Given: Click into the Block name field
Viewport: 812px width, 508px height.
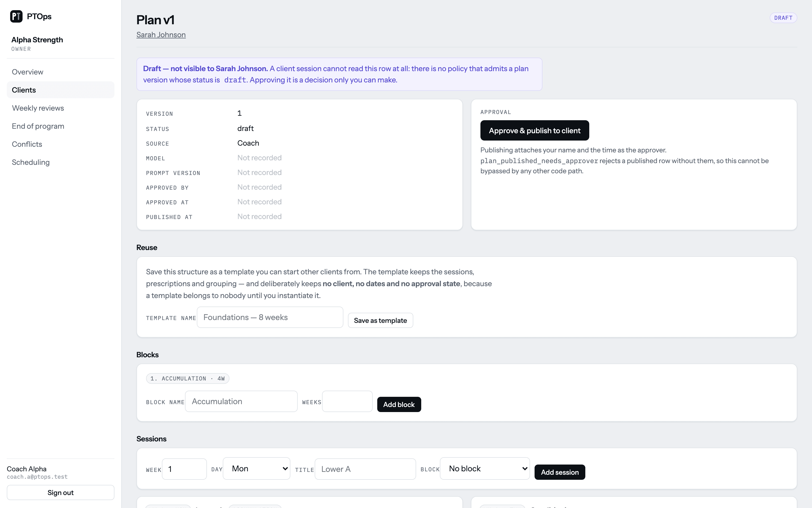Looking at the screenshot, I should point(241,401).
